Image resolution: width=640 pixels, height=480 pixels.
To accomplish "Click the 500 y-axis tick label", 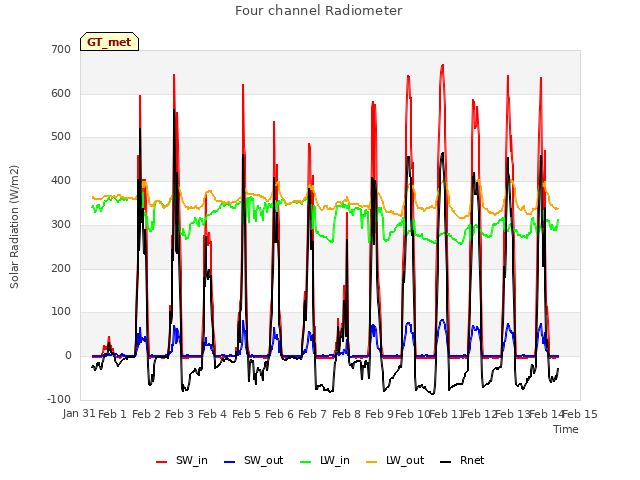I will coord(61,137).
